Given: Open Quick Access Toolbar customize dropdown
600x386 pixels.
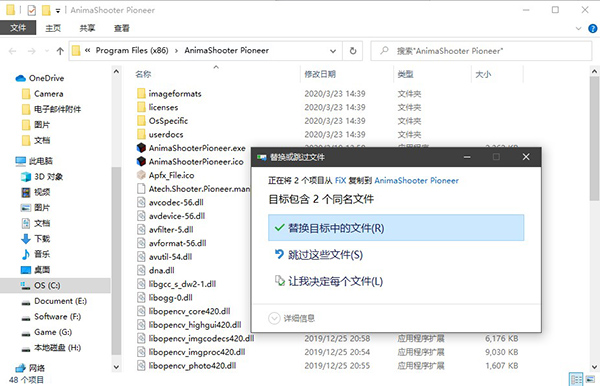Looking at the screenshot, I should (x=58, y=11).
